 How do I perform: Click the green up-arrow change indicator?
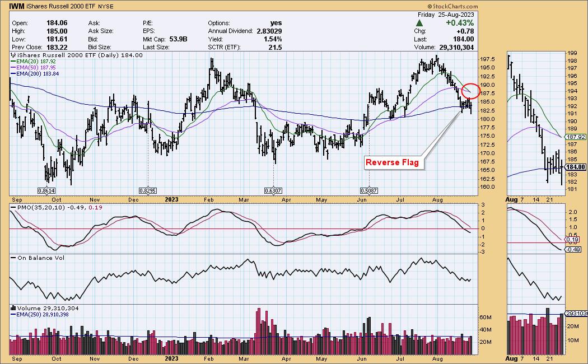pos(419,24)
